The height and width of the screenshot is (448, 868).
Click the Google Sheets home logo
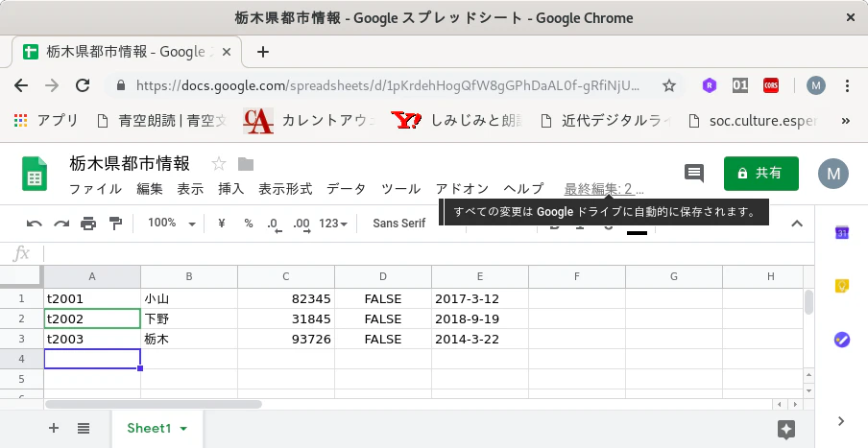coord(35,173)
